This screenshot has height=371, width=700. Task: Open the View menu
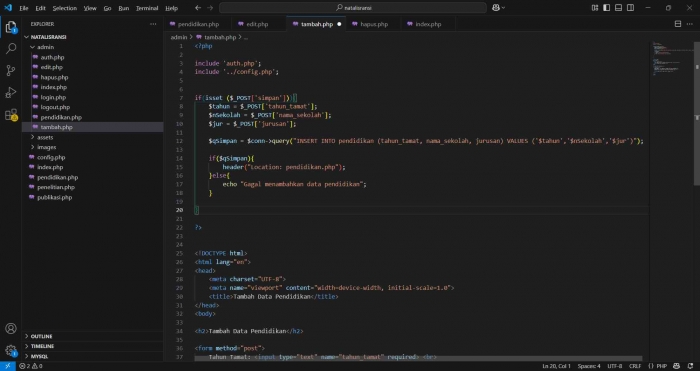(90, 8)
